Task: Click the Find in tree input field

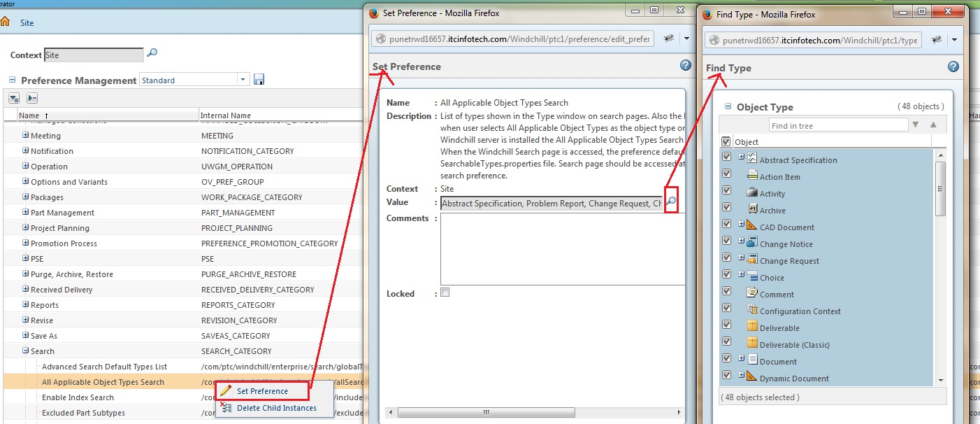Action: coord(838,125)
